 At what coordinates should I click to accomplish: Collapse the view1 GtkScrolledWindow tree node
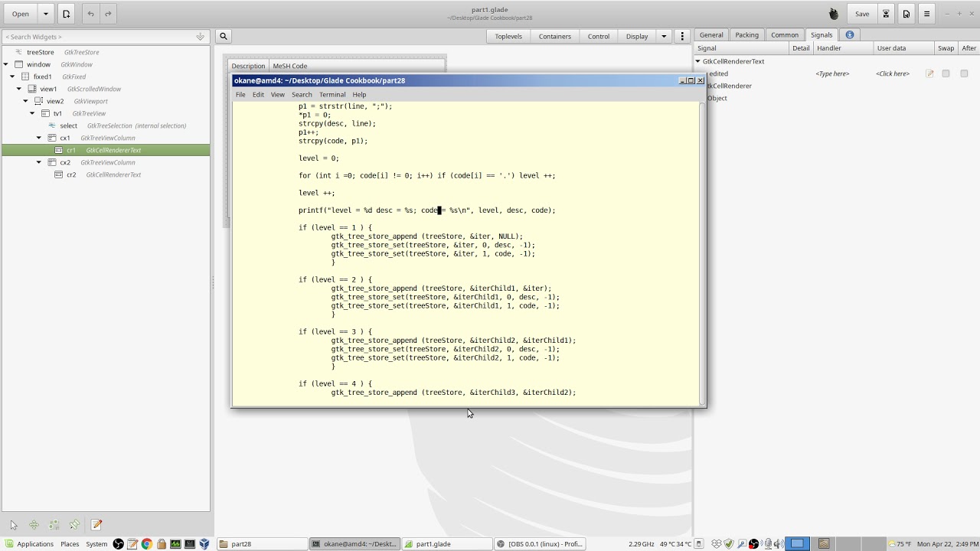point(19,89)
